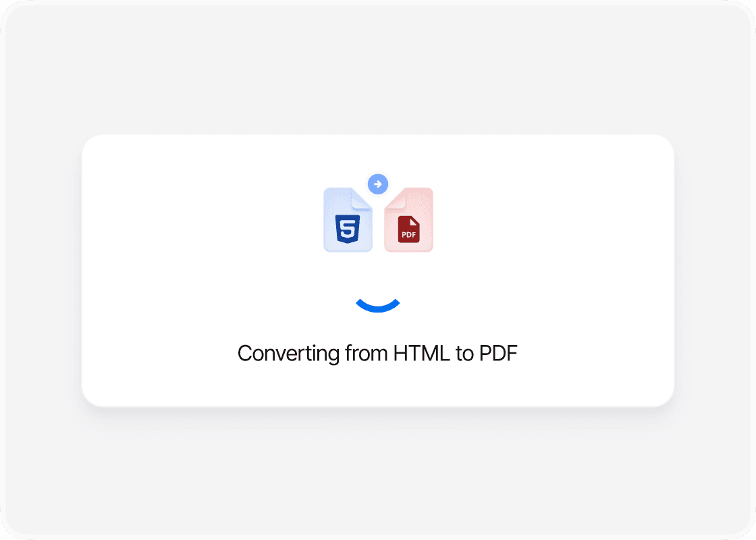This screenshot has width=756, height=540.
Task: Select the HTML5 shield logo
Action: point(348,229)
